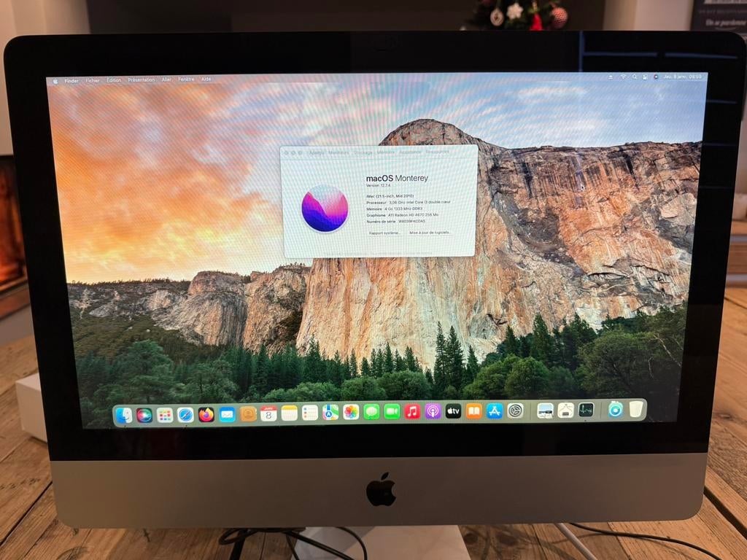Open Activity Monitor in the dock
Image resolution: width=747 pixels, height=560 pixels.
coord(586,409)
